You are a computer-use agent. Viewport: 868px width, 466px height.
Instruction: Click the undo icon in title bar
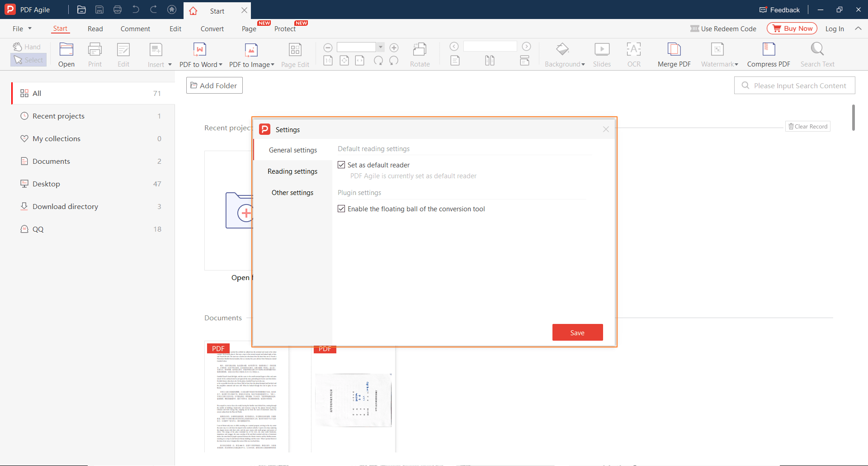tap(136, 10)
